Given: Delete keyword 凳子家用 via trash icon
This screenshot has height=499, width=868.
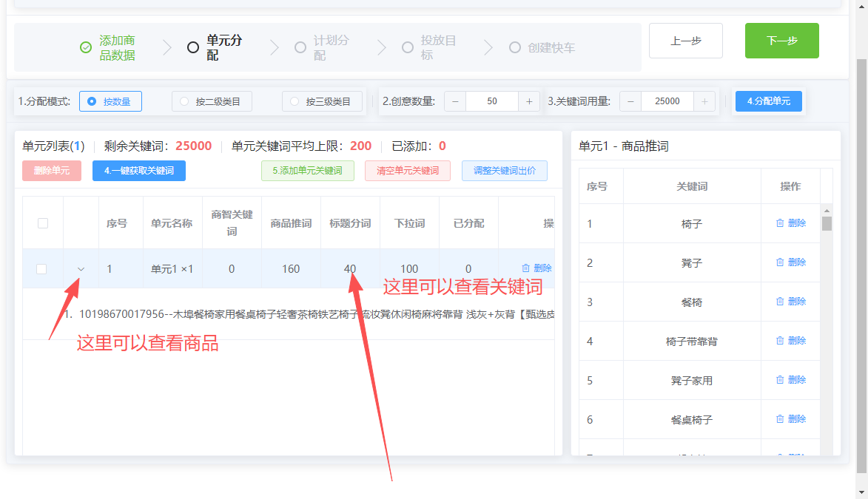Looking at the screenshot, I should [780, 379].
